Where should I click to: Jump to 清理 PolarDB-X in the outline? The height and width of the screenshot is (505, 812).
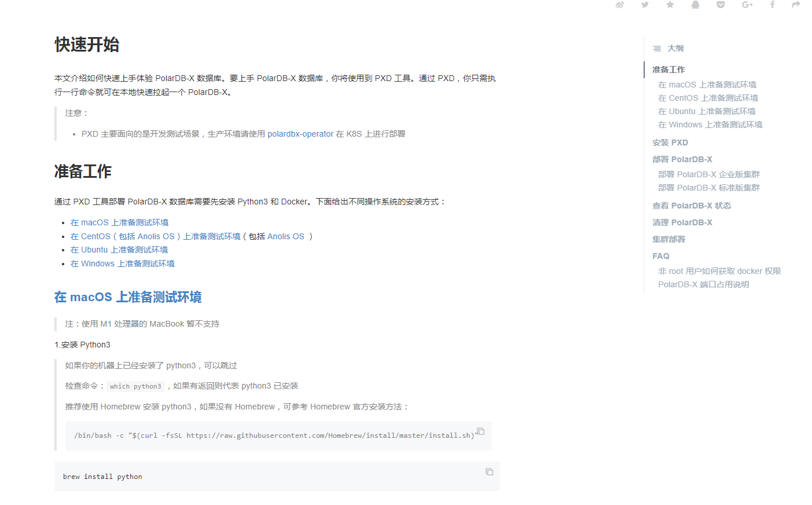coord(682,222)
